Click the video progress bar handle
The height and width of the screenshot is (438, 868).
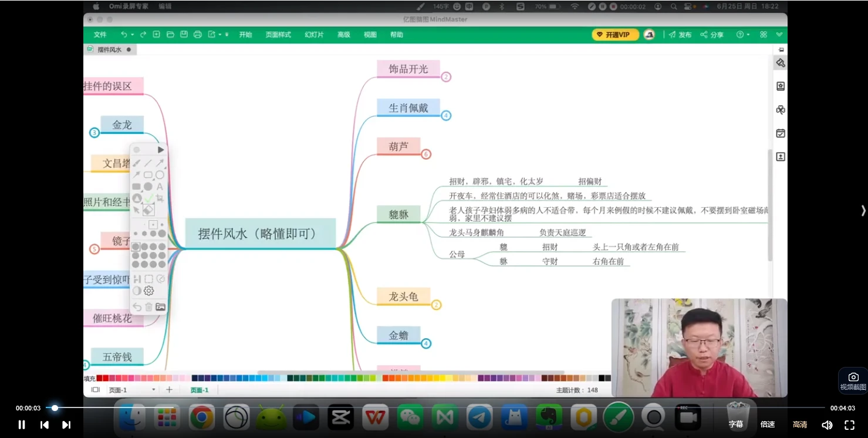click(55, 407)
